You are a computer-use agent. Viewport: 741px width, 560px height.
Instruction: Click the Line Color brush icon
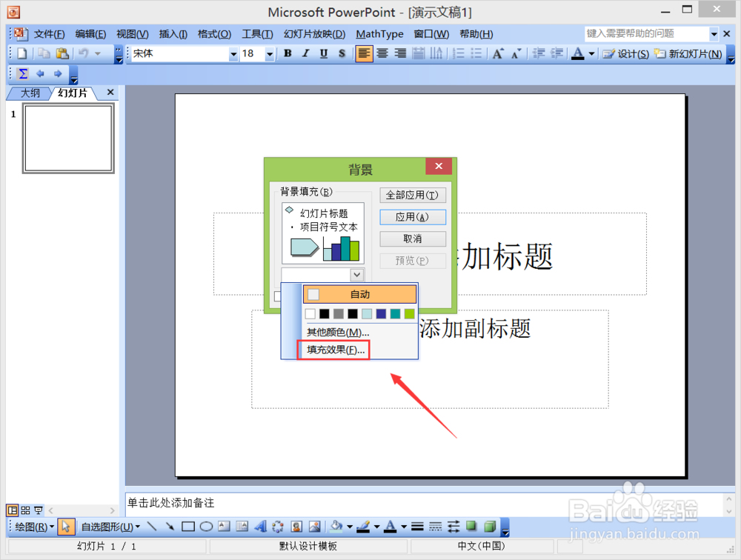click(363, 527)
